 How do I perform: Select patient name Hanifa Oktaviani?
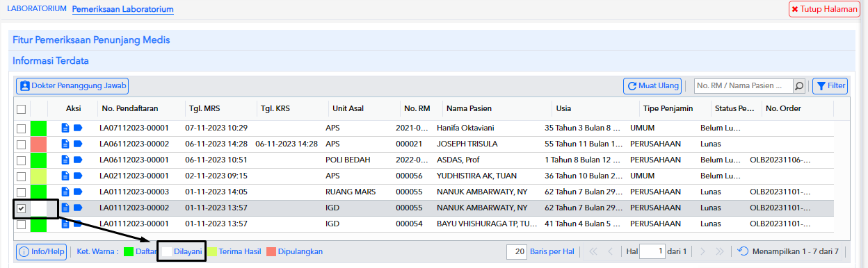click(465, 128)
